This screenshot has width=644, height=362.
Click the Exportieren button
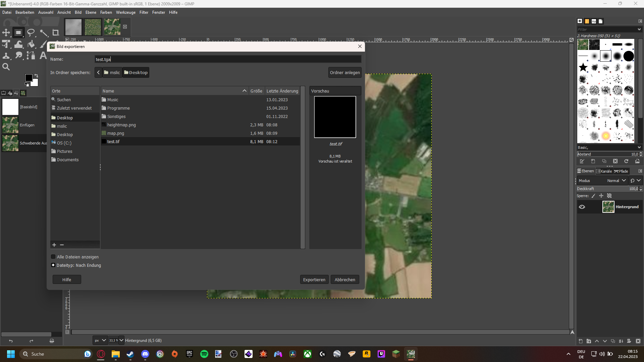(314, 280)
